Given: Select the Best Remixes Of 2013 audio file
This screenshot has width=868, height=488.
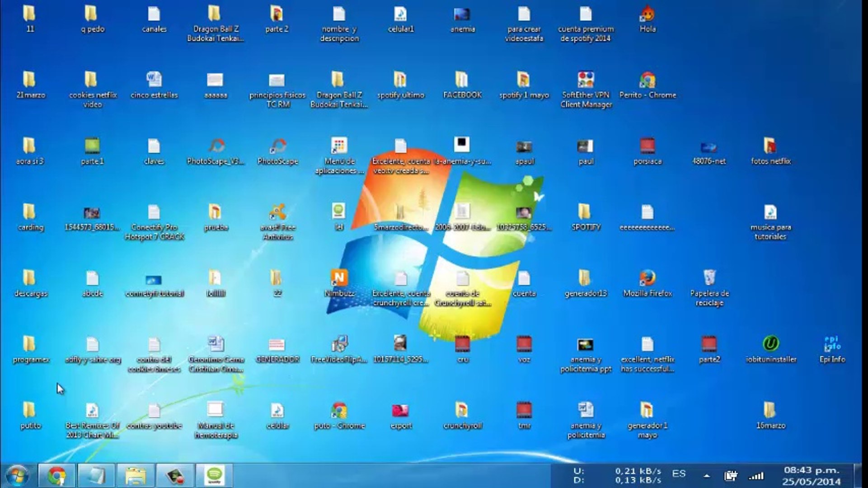Looking at the screenshot, I should coord(92,420).
